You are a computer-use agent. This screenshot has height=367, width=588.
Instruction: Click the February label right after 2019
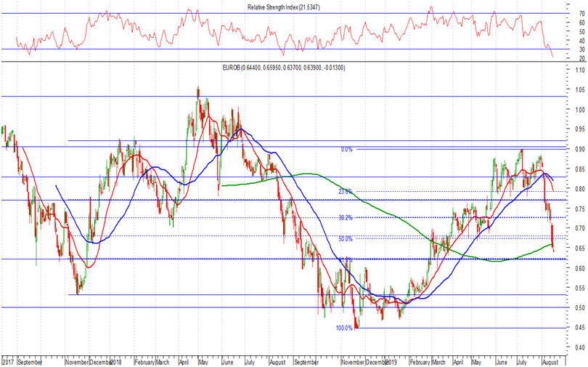pos(420,363)
